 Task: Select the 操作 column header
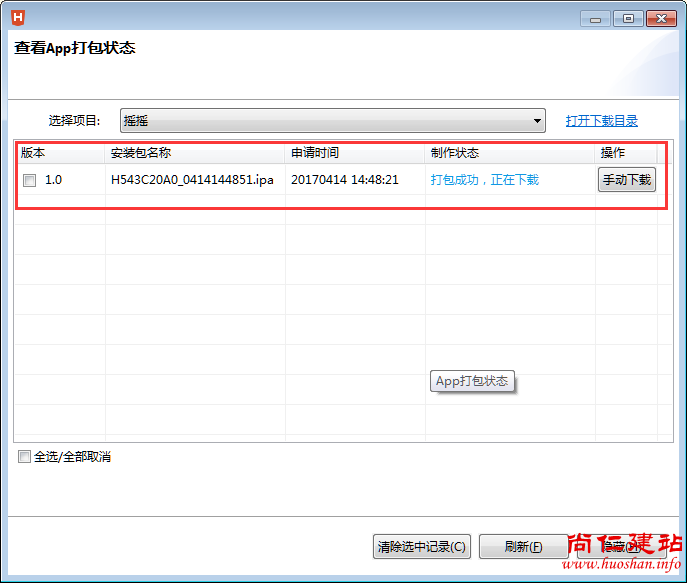[613, 153]
